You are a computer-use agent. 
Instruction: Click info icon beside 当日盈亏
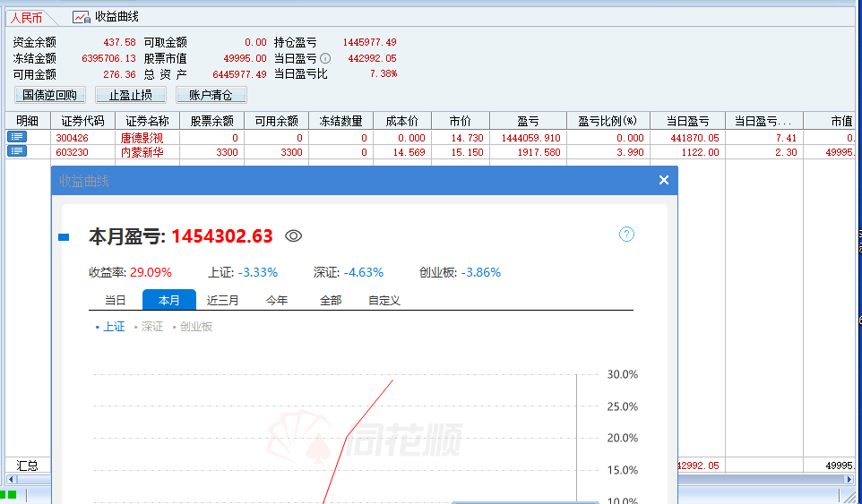click(325, 58)
